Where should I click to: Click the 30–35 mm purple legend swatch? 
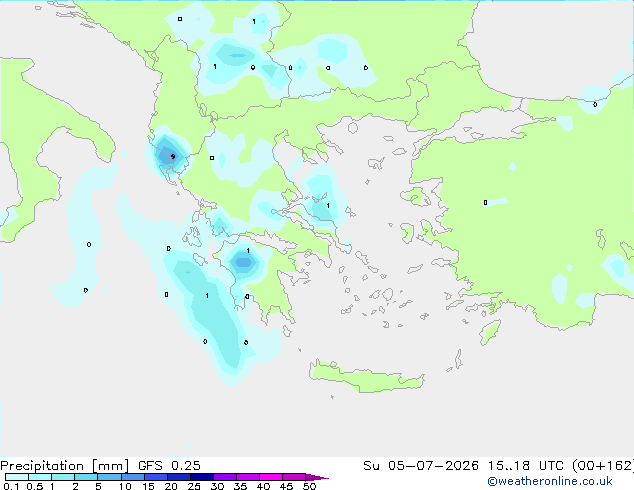pos(224,477)
